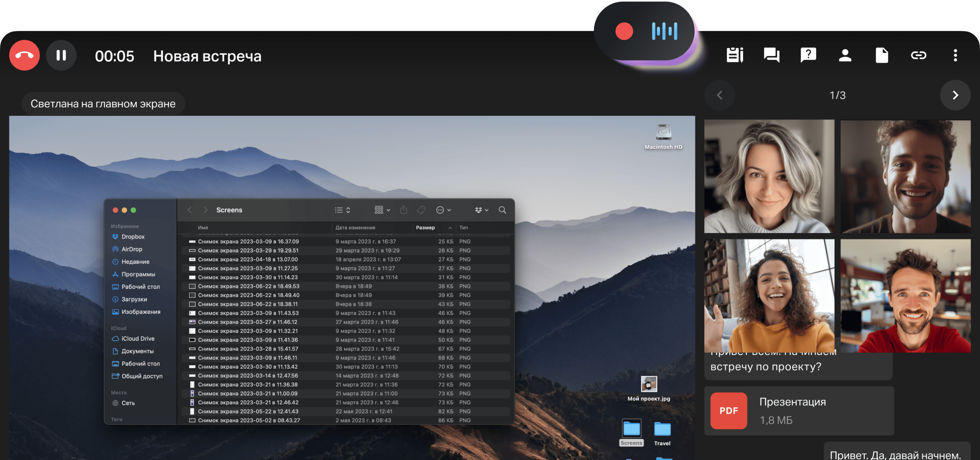980x460 pixels.
Task: Open the three-dot more options menu
Action: point(955,56)
